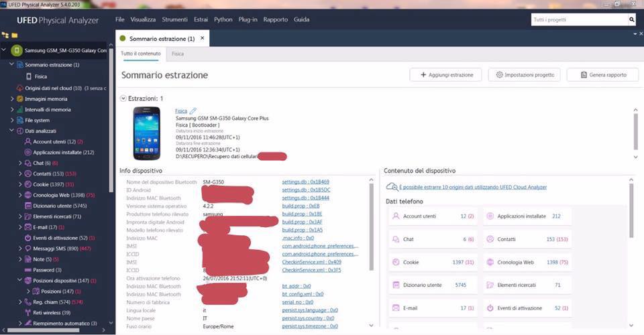Viewport: 644px width, 335px height.
Task: Click Aggiungi estrazione button
Action: tap(445, 75)
